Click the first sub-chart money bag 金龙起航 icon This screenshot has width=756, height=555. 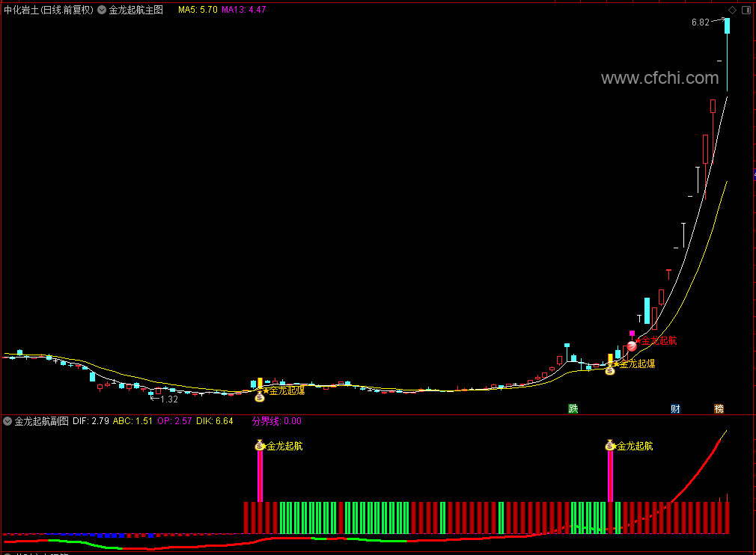click(260, 446)
